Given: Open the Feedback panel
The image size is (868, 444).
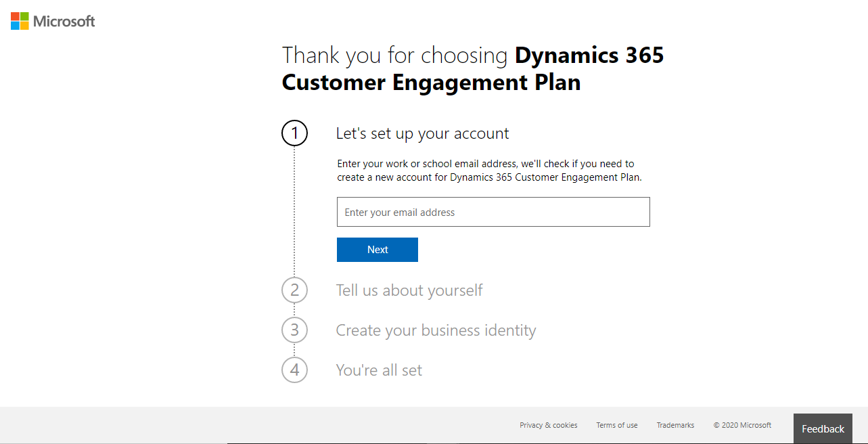Looking at the screenshot, I should click(x=823, y=428).
